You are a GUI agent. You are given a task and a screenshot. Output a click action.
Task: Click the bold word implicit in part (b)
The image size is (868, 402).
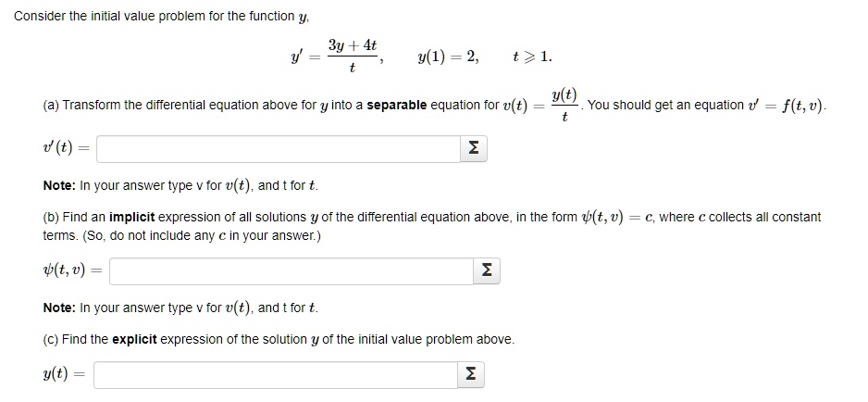click(132, 218)
